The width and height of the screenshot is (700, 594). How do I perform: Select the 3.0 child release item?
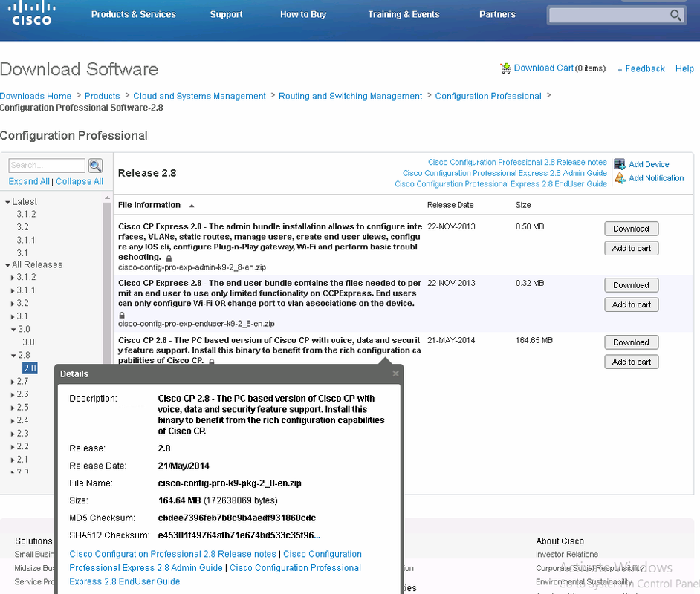pos(28,342)
